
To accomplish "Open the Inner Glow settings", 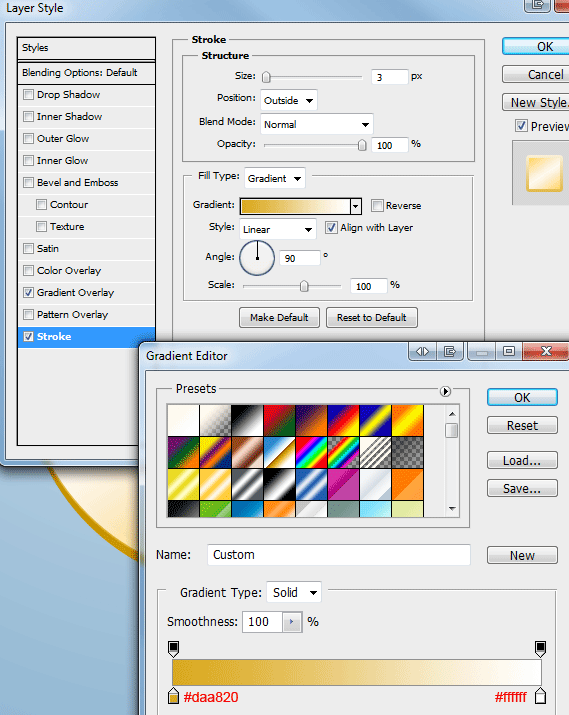I will point(62,161).
